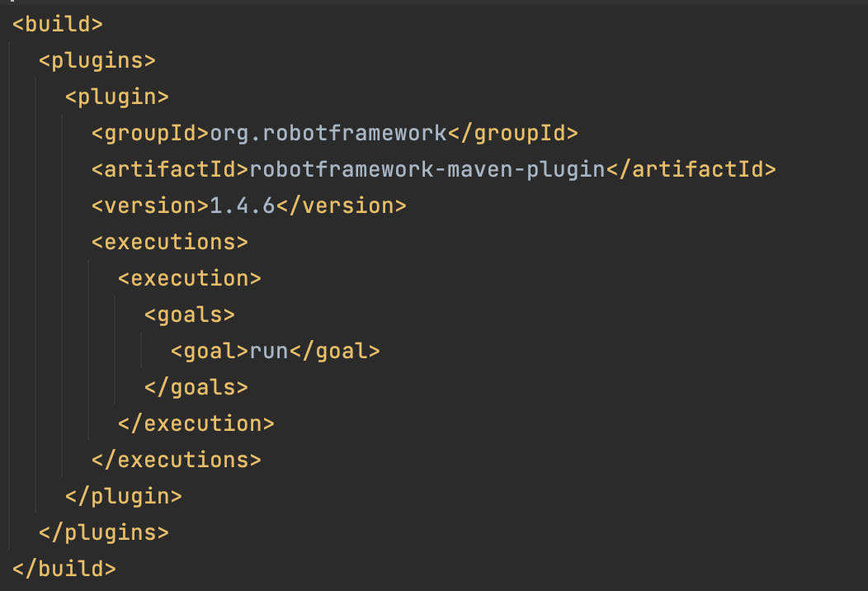Viewport: 868px width, 591px height.
Task: Click the closing groupId tag
Action: 512,134
